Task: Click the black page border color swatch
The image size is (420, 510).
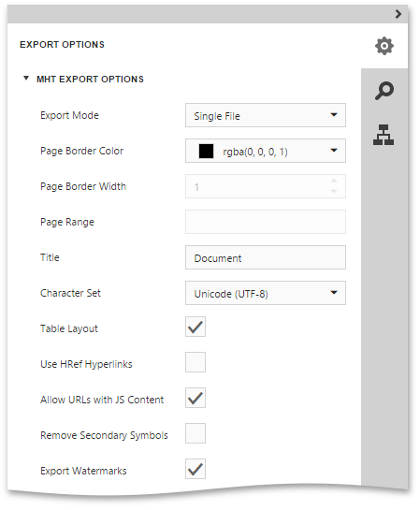Action: 206,151
